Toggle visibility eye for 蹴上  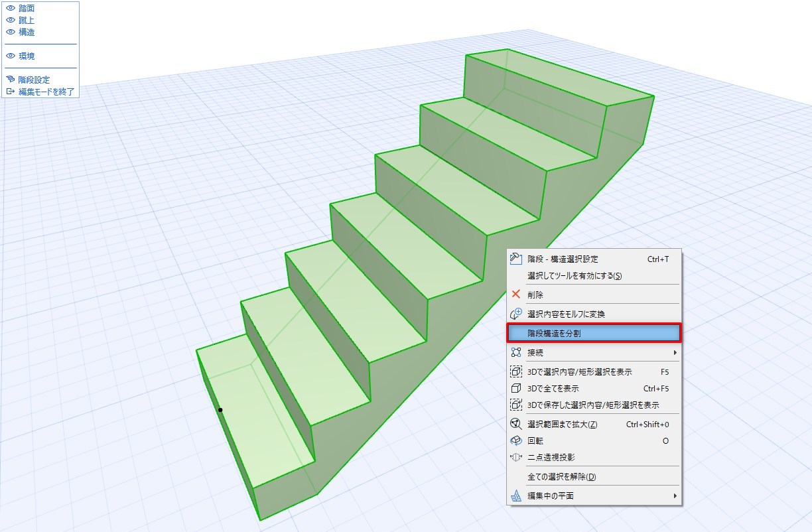pos(11,20)
